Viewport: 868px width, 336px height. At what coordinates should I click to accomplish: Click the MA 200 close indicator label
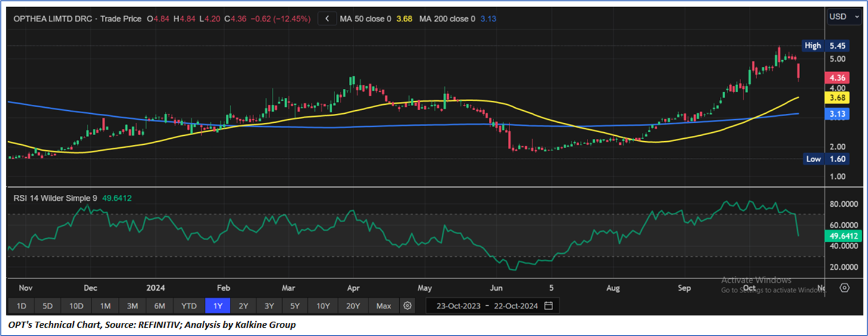[x=447, y=18]
